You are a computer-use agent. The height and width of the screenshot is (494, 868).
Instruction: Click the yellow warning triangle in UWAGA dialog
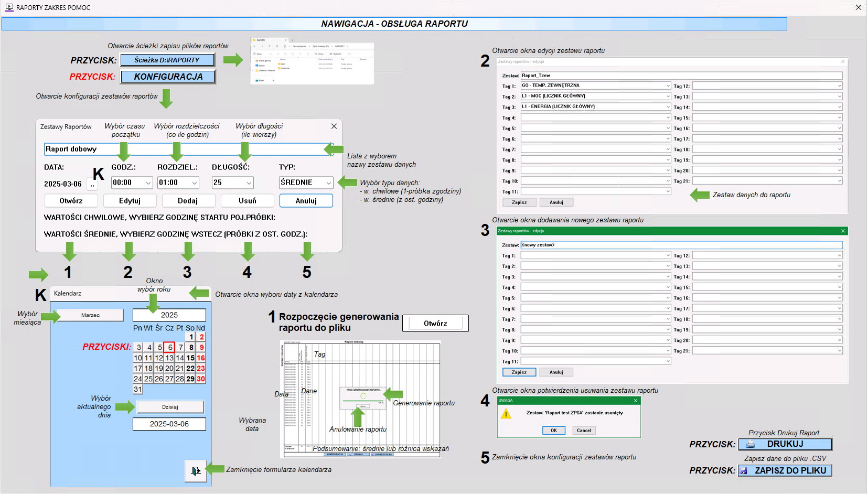(506, 414)
